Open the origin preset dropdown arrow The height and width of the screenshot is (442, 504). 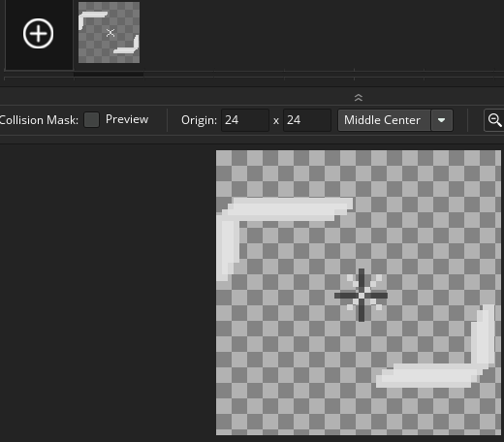tap(442, 120)
